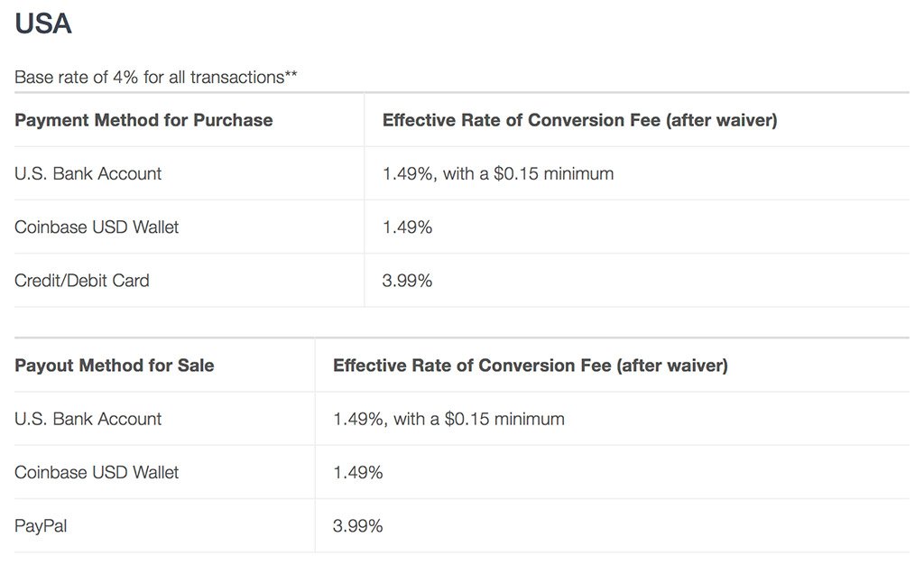Click Payment Method for Purchase header
This screenshot has width=924, height=565.
point(143,120)
